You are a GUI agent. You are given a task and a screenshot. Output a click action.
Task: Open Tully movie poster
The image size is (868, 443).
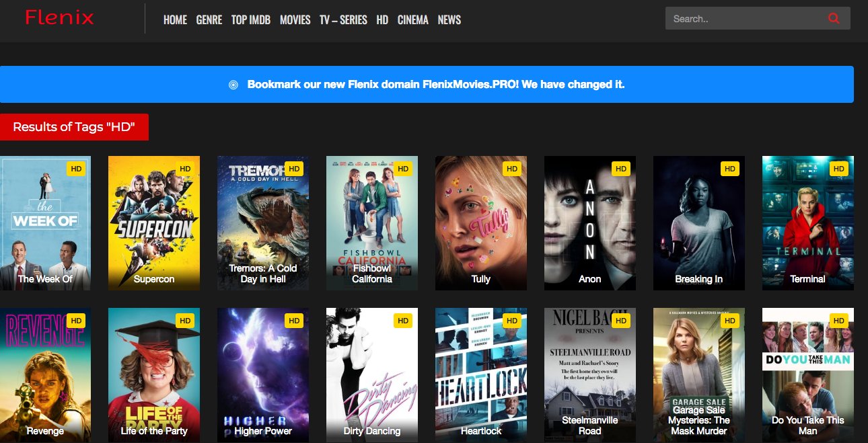pos(481,223)
